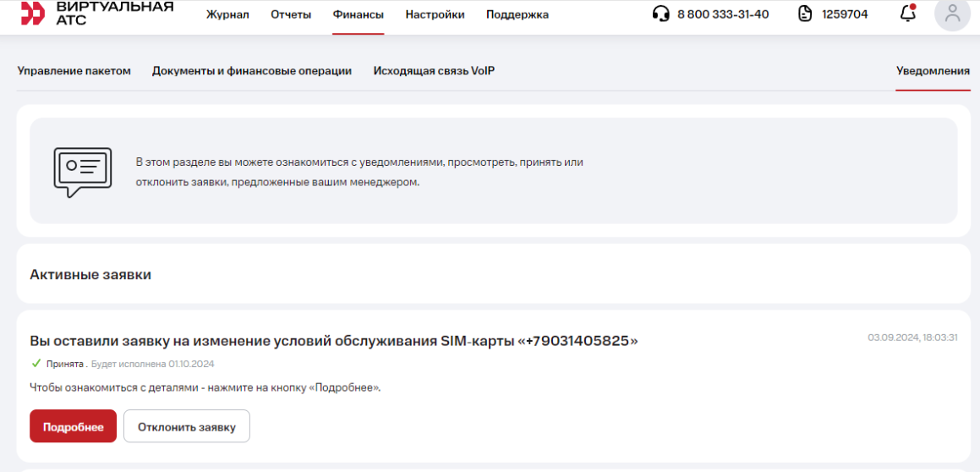
Task: Click the headset support phone icon
Action: (x=661, y=14)
